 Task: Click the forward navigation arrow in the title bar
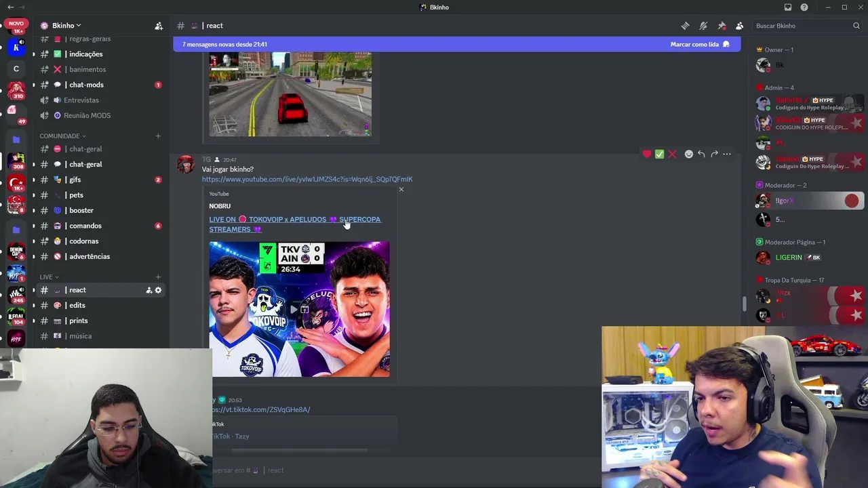point(22,7)
